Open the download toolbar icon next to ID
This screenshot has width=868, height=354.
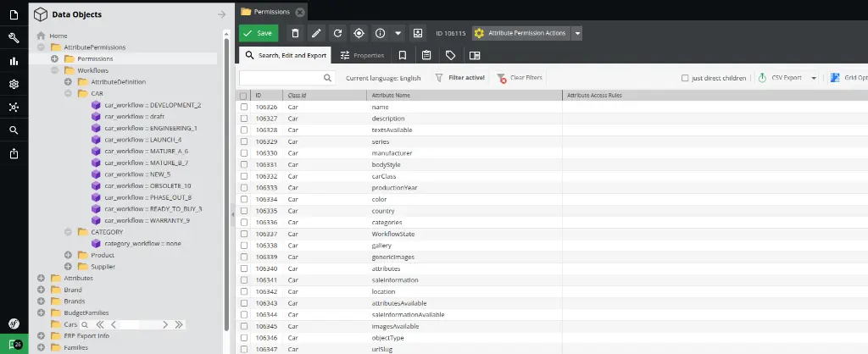point(418,33)
